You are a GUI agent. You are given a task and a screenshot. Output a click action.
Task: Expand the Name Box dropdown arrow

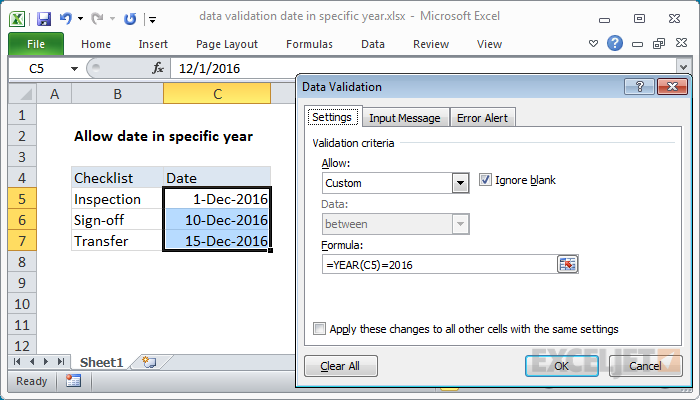point(74,69)
